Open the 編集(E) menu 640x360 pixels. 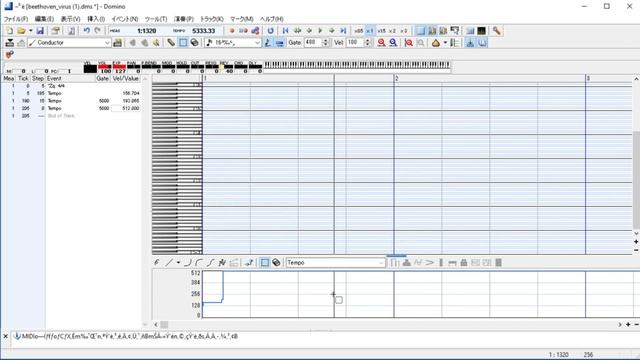pos(44,19)
